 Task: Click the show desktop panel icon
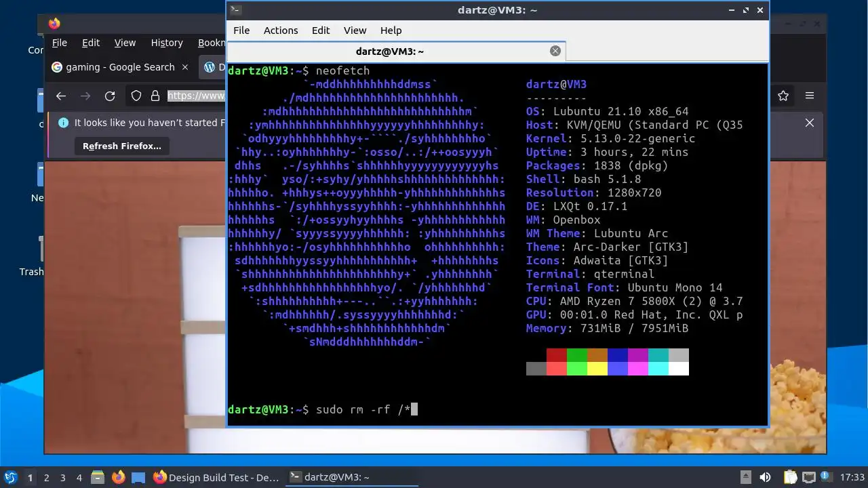(138, 477)
